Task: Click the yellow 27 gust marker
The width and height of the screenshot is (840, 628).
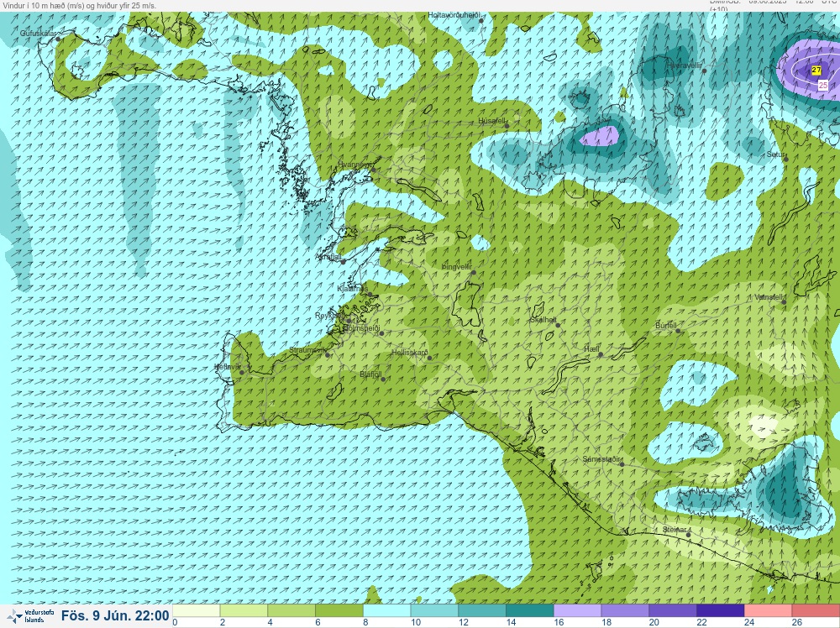Action: (816, 71)
